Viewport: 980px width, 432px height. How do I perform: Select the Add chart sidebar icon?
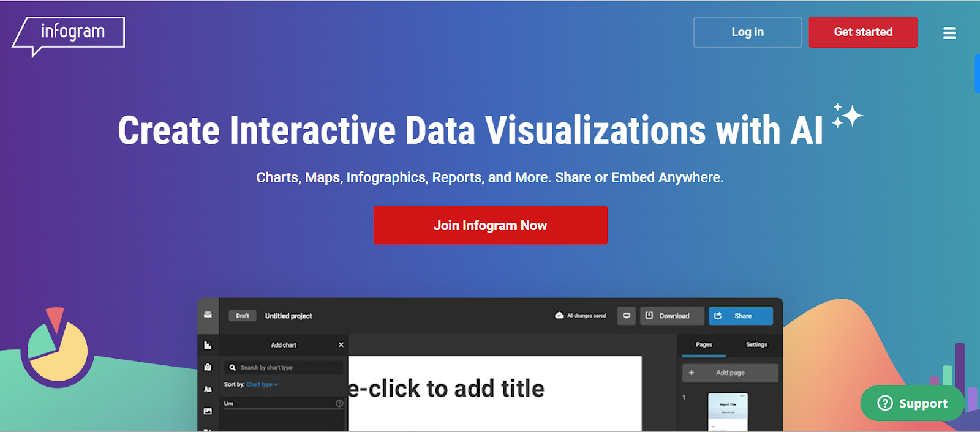coord(208,345)
